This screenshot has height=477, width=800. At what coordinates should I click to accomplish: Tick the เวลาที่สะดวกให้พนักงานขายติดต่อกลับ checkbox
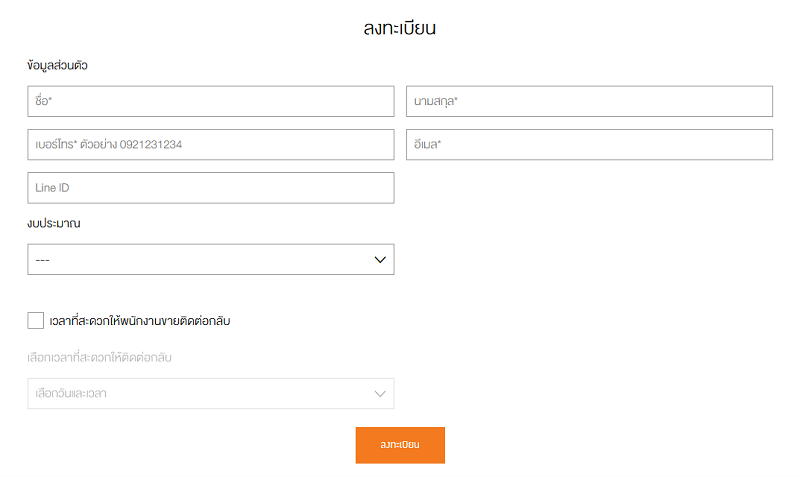click(36, 320)
